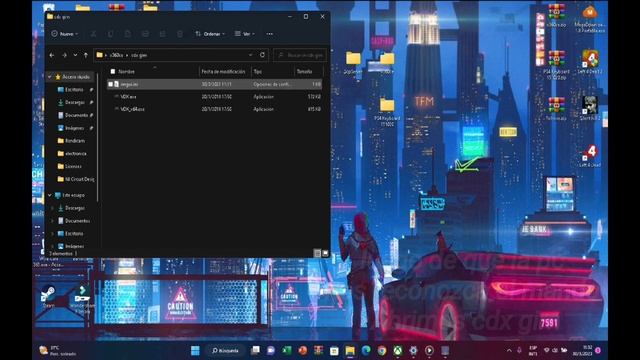Select the VDX_x64.exe file

215,109
